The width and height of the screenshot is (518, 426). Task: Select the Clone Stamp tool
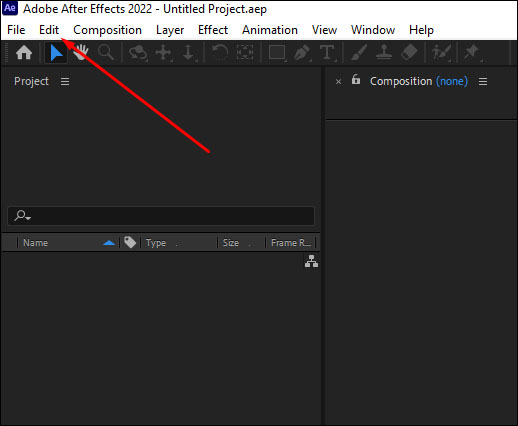384,53
